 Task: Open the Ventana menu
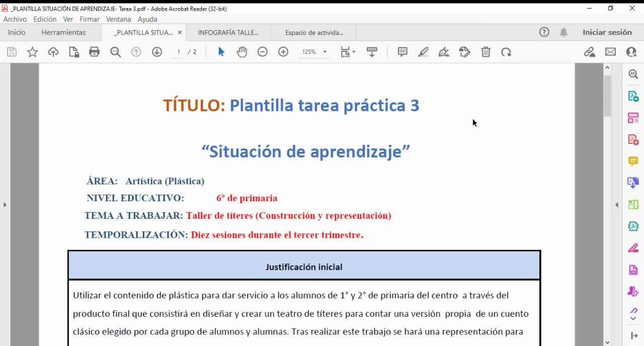point(118,19)
